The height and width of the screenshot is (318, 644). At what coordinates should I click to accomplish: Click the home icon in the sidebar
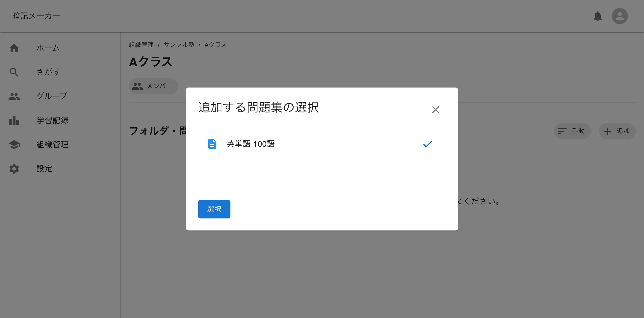tap(14, 48)
